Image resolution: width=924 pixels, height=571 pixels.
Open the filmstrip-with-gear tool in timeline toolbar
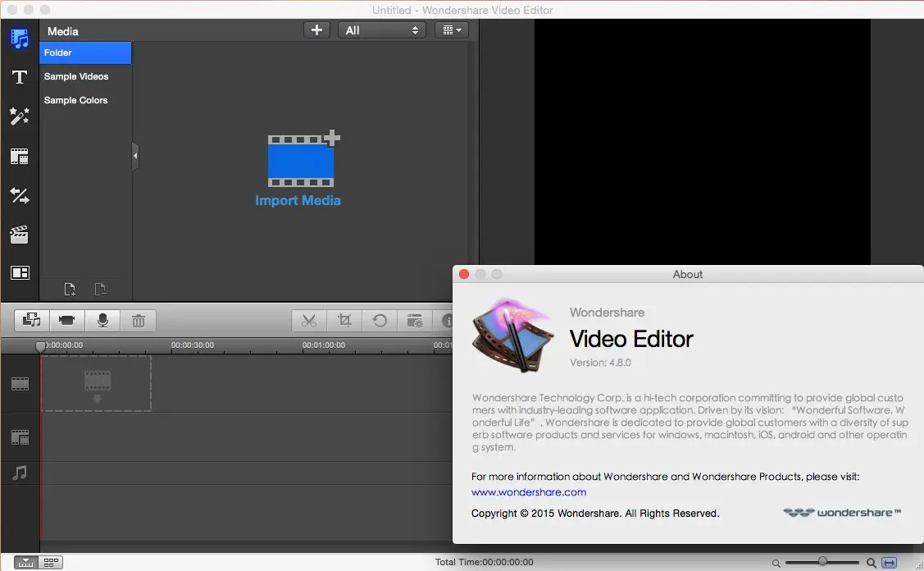pyautogui.click(x=415, y=320)
